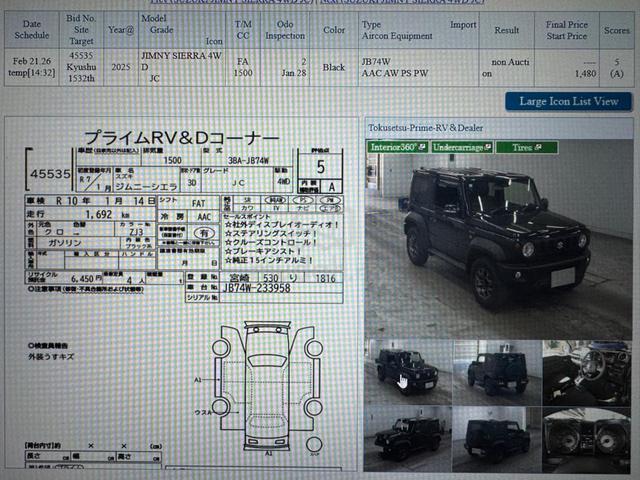Click the bid cell '45535 Kyushu 1532th'
Image resolution: width=640 pixels, height=480 pixels.
click(x=81, y=67)
